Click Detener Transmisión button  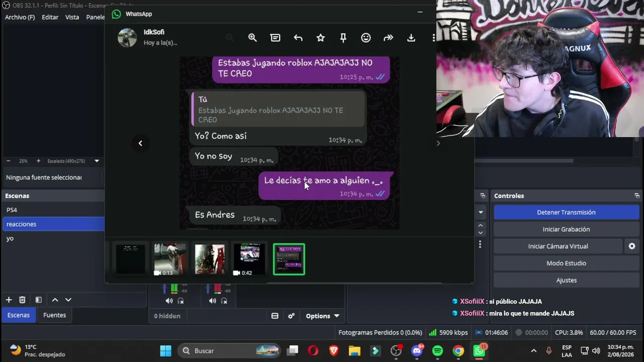point(566,212)
